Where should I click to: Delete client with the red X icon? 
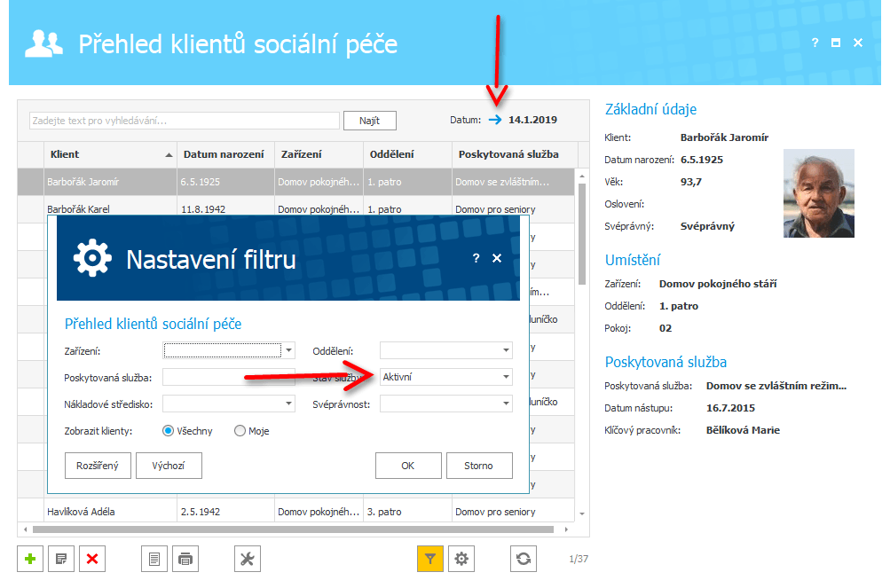[92, 559]
